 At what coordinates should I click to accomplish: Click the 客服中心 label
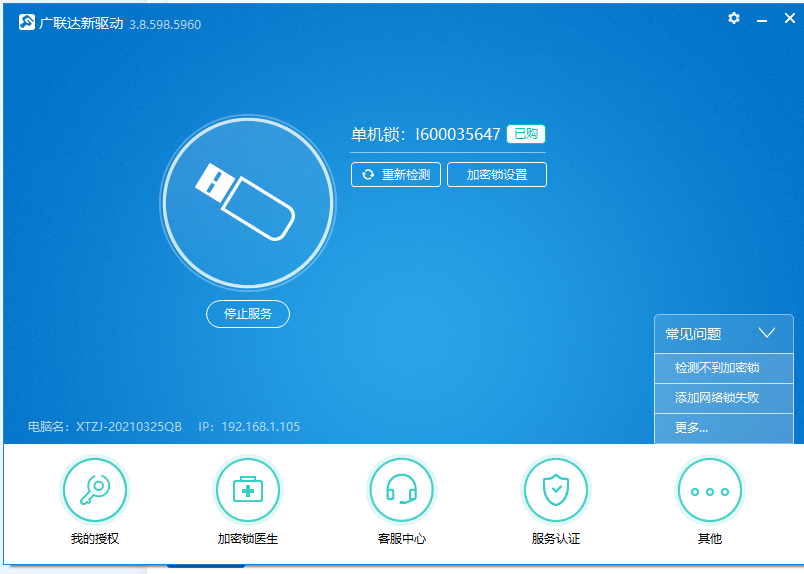(x=401, y=539)
